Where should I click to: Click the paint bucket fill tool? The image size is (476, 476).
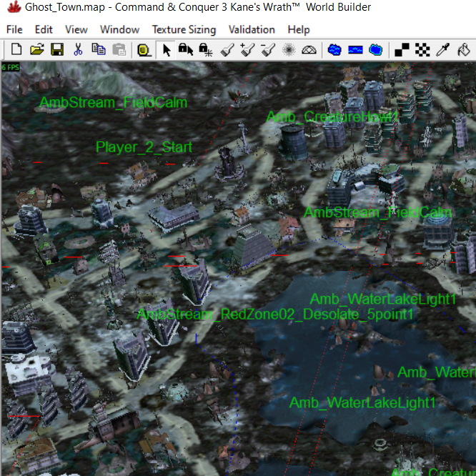464,50
